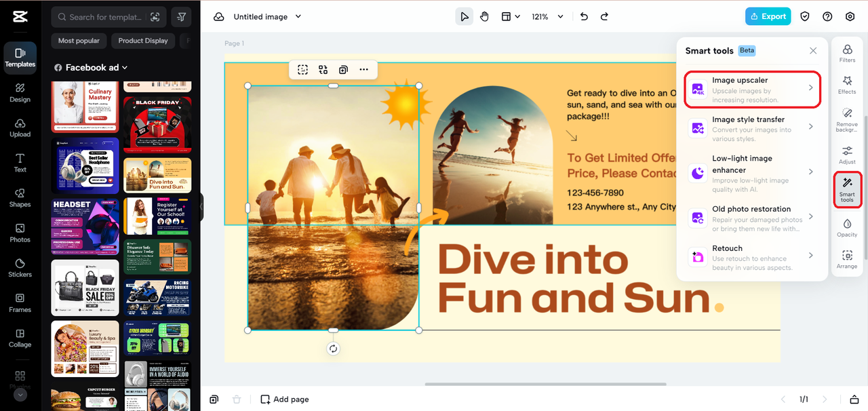Click the Export button
Image resolution: width=868 pixels, height=411 pixels.
(x=768, y=17)
